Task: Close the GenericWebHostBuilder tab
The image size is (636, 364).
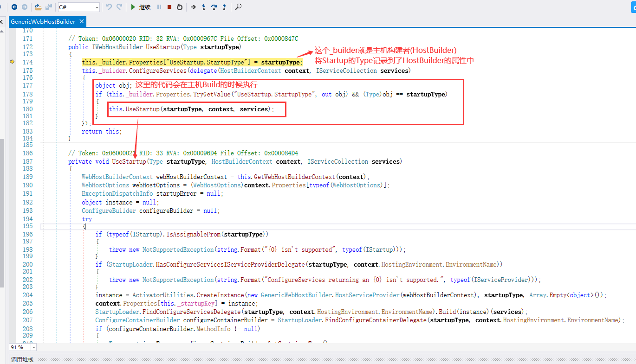Action: pyautogui.click(x=82, y=21)
